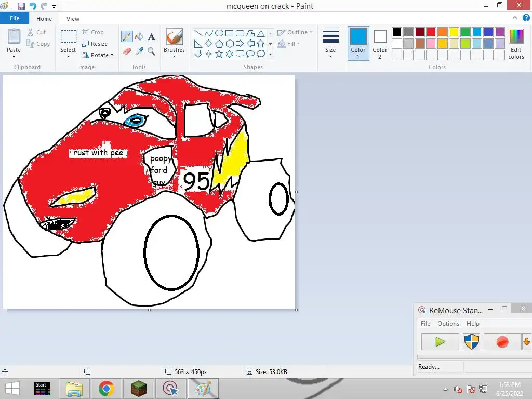Screen dimensions: 532x399
Task: Choose the straight Line shape
Action: click(198, 33)
